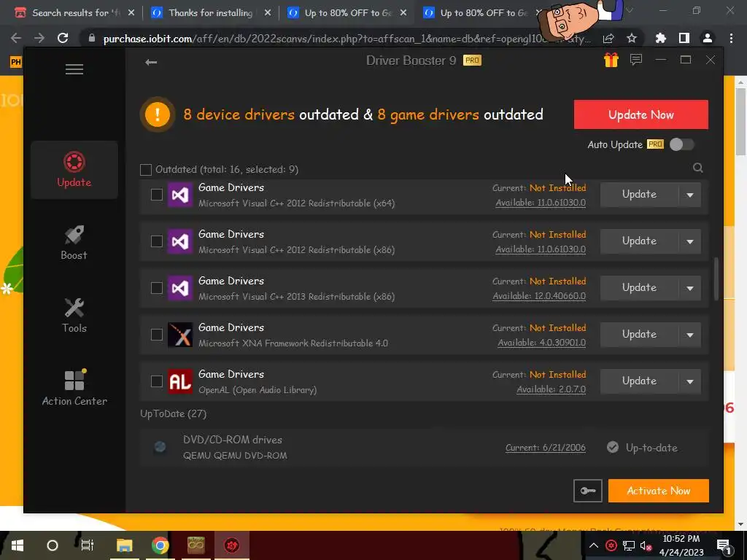Check Visual C++ 2012 (x64) checkbox
Viewport: 747px width, 560px height.
pyautogui.click(x=157, y=195)
